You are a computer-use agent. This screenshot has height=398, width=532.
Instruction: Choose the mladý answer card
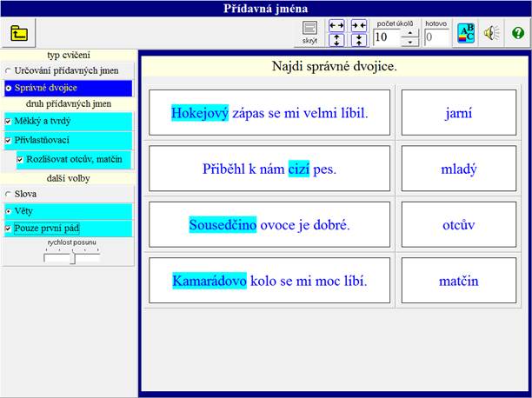(x=459, y=169)
